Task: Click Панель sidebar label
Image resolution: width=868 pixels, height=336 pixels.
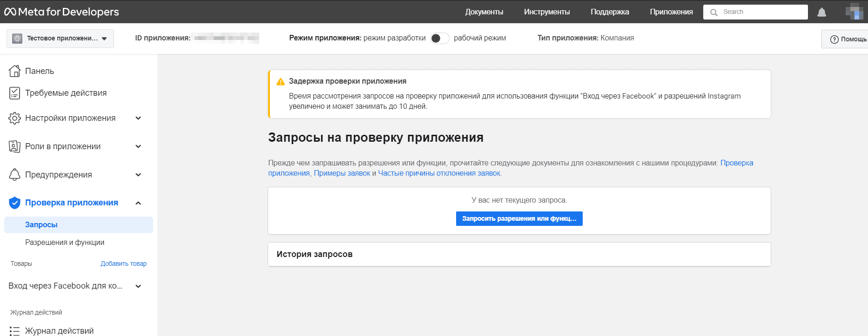Action: click(40, 71)
